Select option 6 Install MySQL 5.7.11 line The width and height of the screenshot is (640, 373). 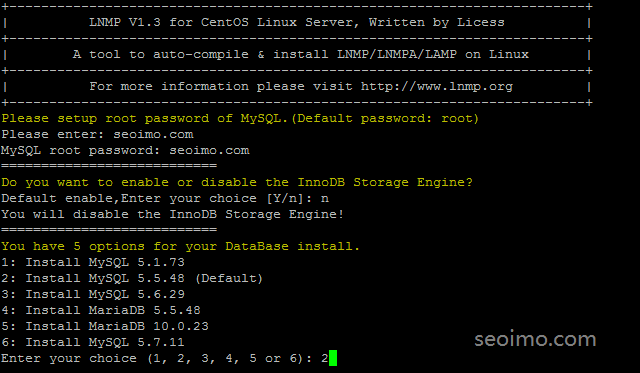click(93, 342)
